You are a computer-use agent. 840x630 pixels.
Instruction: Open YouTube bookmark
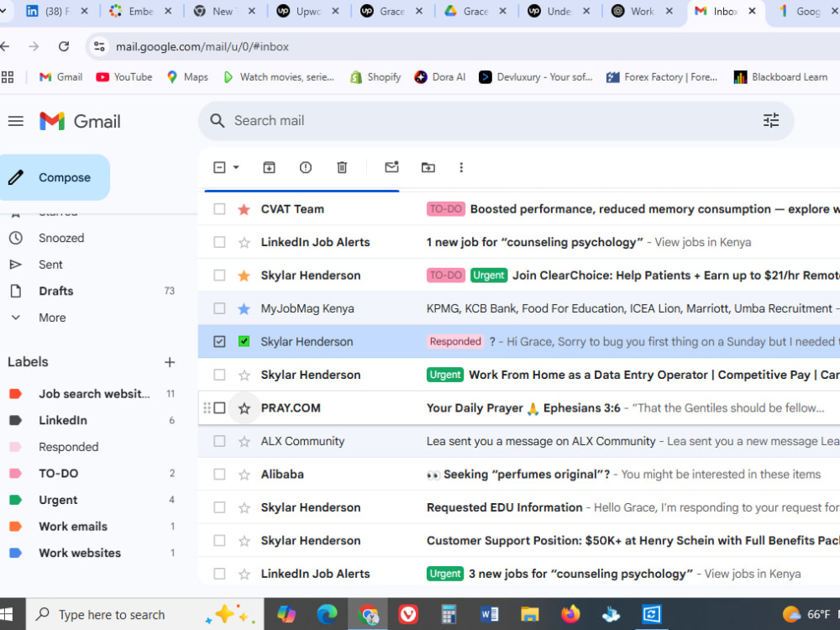pyautogui.click(x=124, y=77)
